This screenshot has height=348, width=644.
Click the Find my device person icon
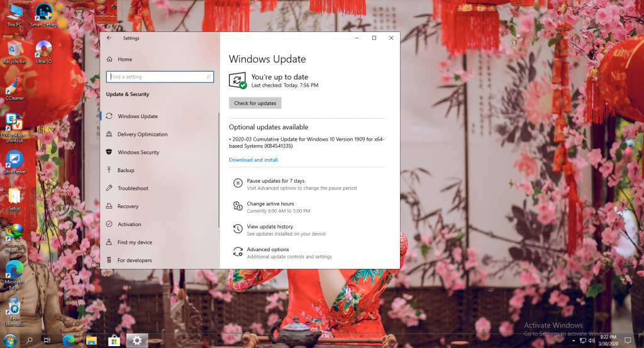(109, 242)
